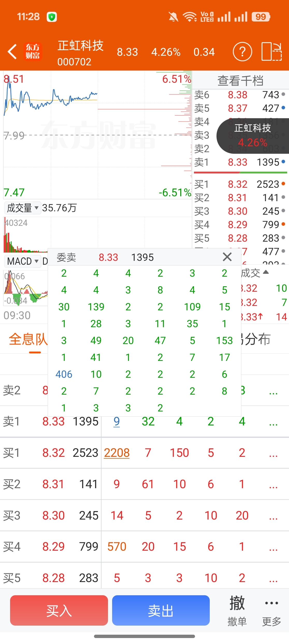Image resolution: width=289 pixels, height=644 pixels.
Task: Tap the 32 order in 卖1 queue
Action: pyautogui.click(x=148, y=421)
